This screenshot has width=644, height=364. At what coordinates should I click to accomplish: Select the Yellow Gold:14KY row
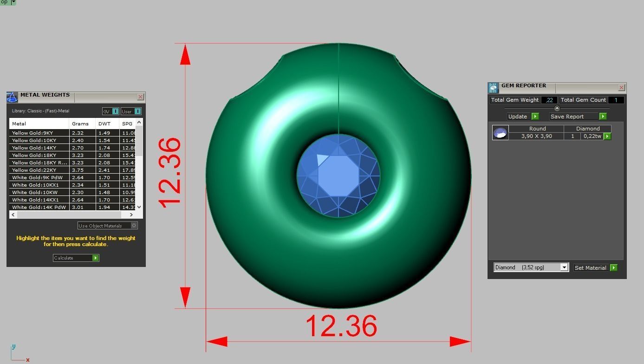pyautogui.click(x=72, y=148)
